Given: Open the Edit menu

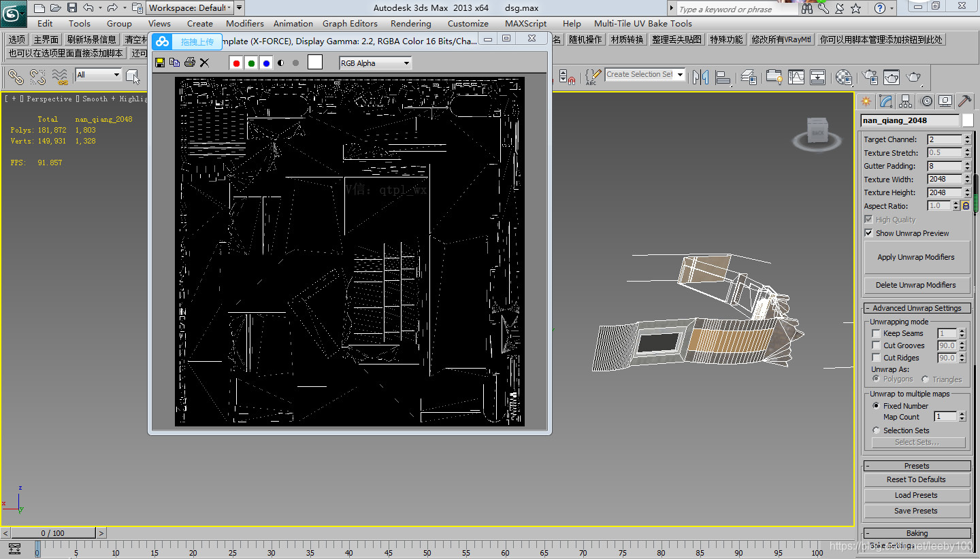Looking at the screenshot, I should click(x=45, y=23).
